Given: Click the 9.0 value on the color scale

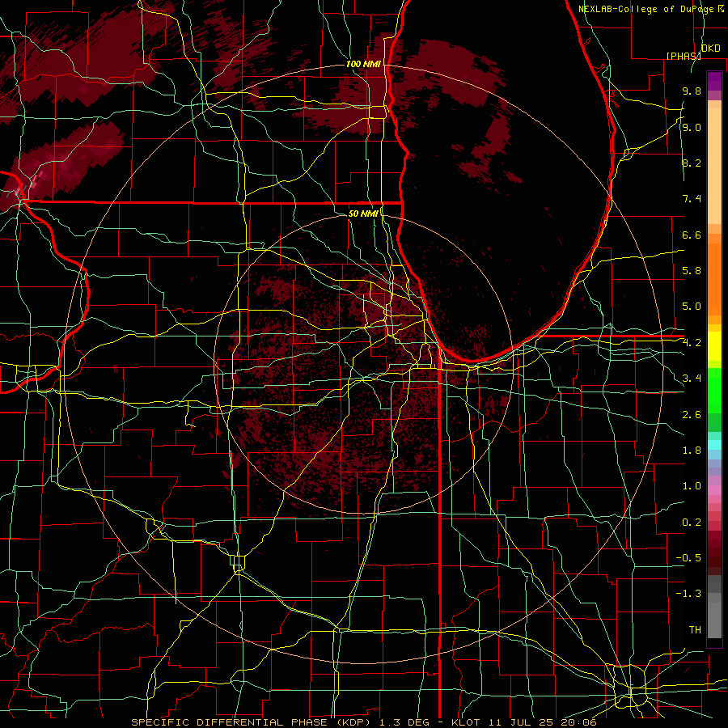Looking at the screenshot, I should tap(692, 128).
